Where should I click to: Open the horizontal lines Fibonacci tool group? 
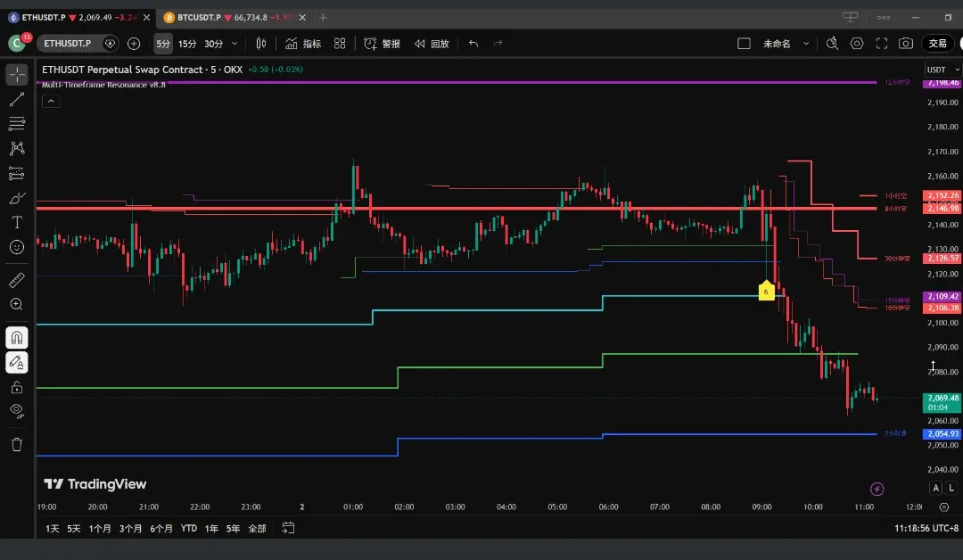click(17, 124)
